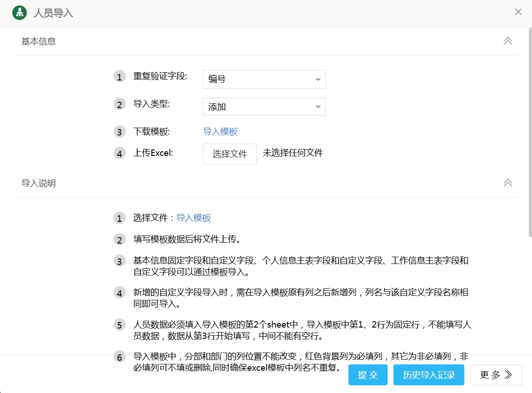
Task: Click step 4 number badge beside 上传Excel
Action: [x=119, y=154]
